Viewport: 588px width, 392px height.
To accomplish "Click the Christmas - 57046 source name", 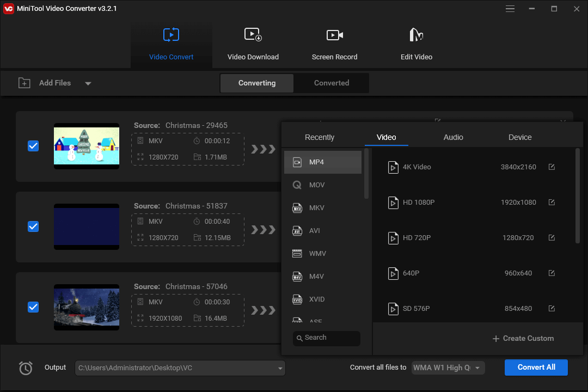I will (x=197, y=286).
